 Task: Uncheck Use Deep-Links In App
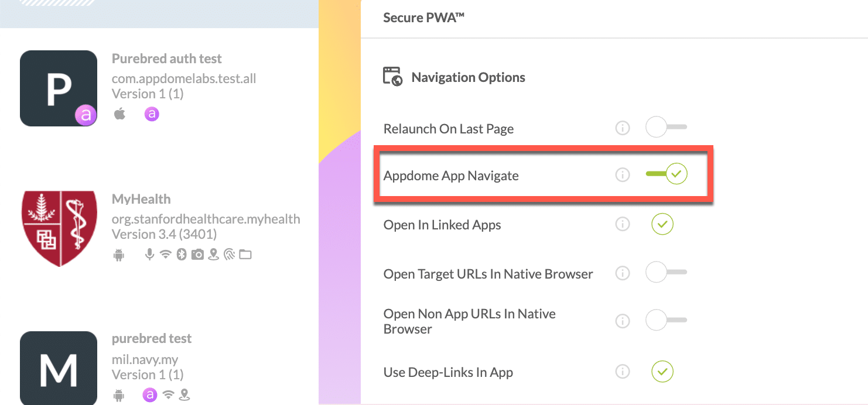(x=662, y=372)
